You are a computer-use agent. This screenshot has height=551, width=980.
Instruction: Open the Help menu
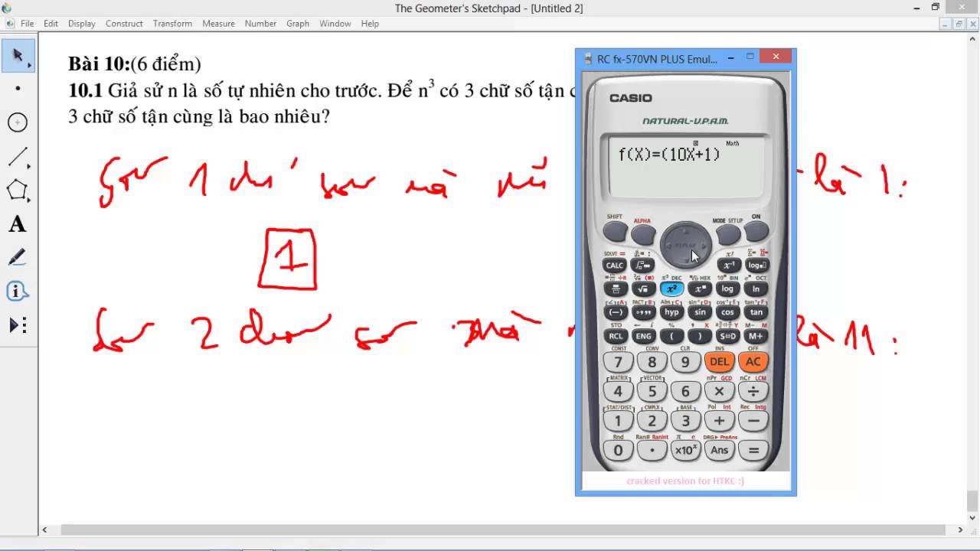[x=370, y=24]
